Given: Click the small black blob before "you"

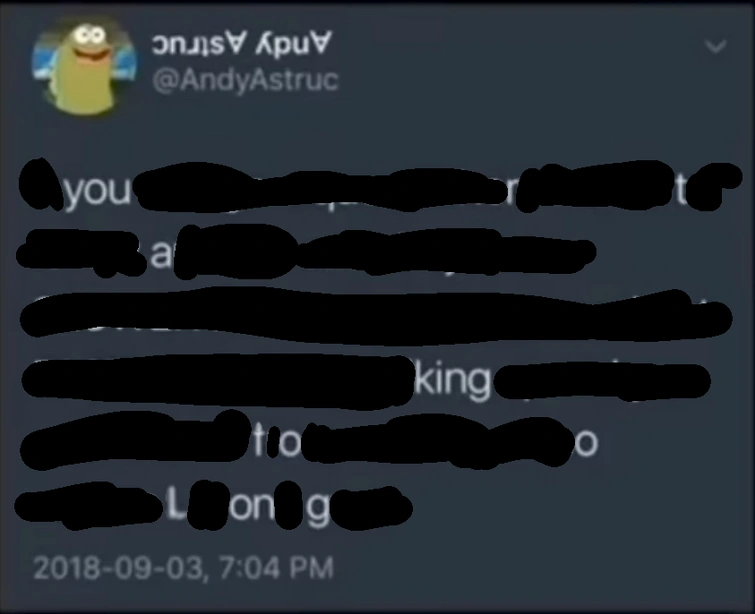Looking at the screenshot, I should coord(41,184).
